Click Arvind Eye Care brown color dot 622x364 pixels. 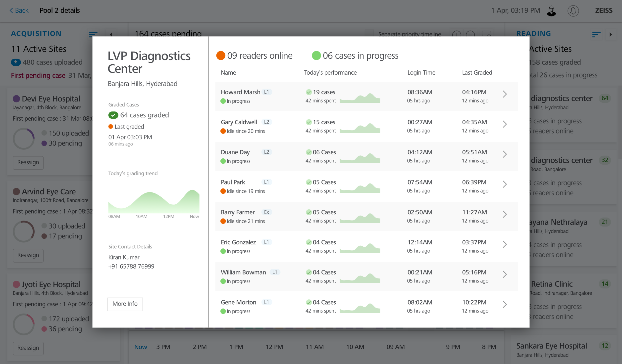pos(16,191)
